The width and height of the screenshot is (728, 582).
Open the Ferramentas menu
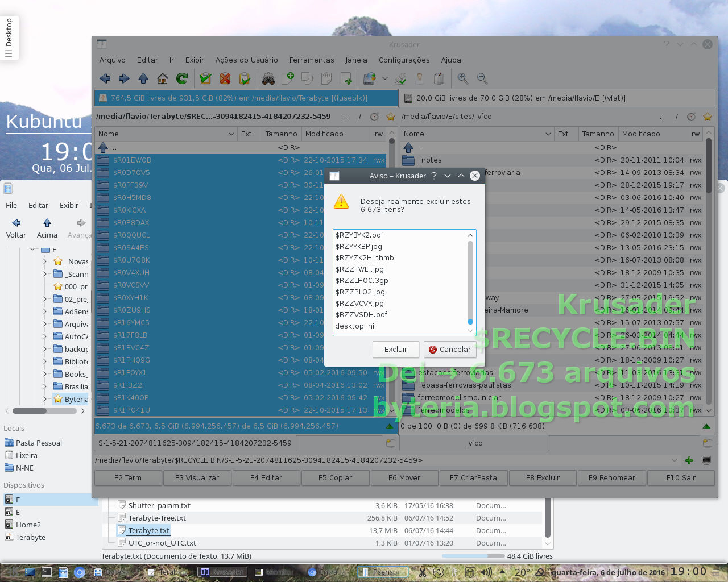(312, 60)
